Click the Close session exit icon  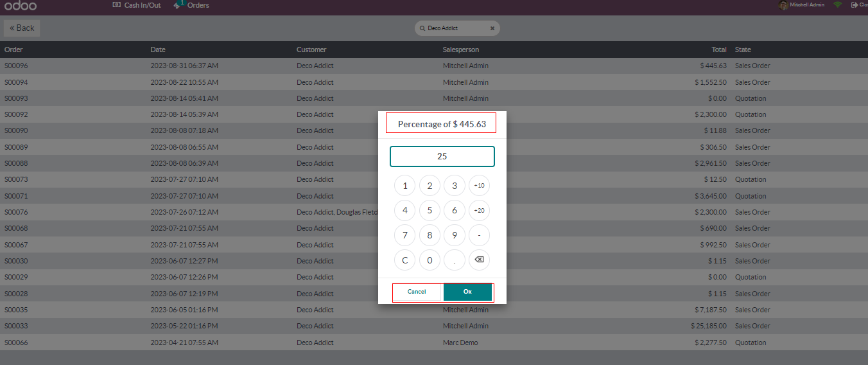[x=855, y=5]
